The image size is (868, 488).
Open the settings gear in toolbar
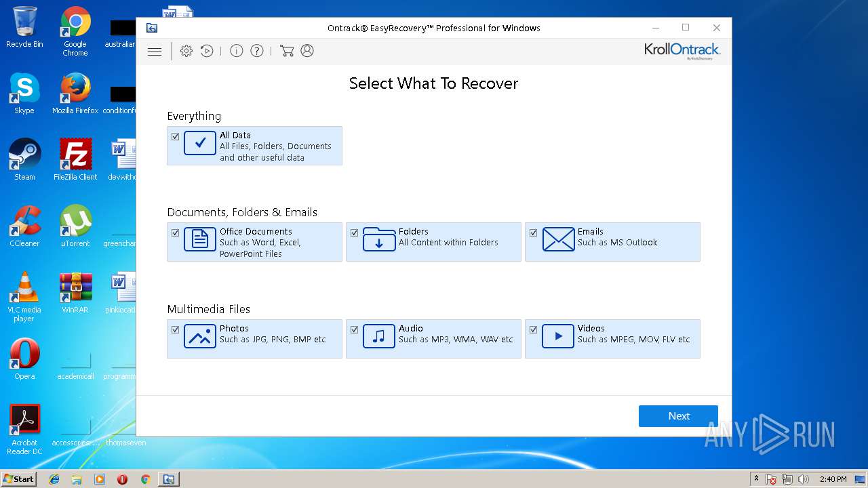click(x=186, y=51)
